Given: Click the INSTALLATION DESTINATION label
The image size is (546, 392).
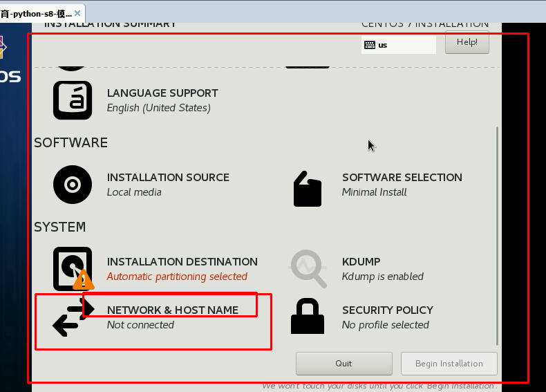Looking at the screenshot, I should click(x=182, y=262).
